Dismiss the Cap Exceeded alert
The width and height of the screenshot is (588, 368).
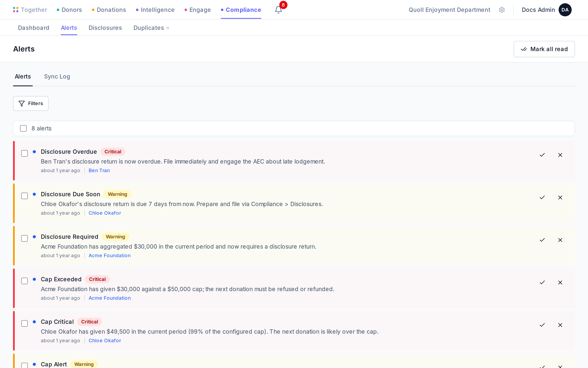tap(560, 283)
